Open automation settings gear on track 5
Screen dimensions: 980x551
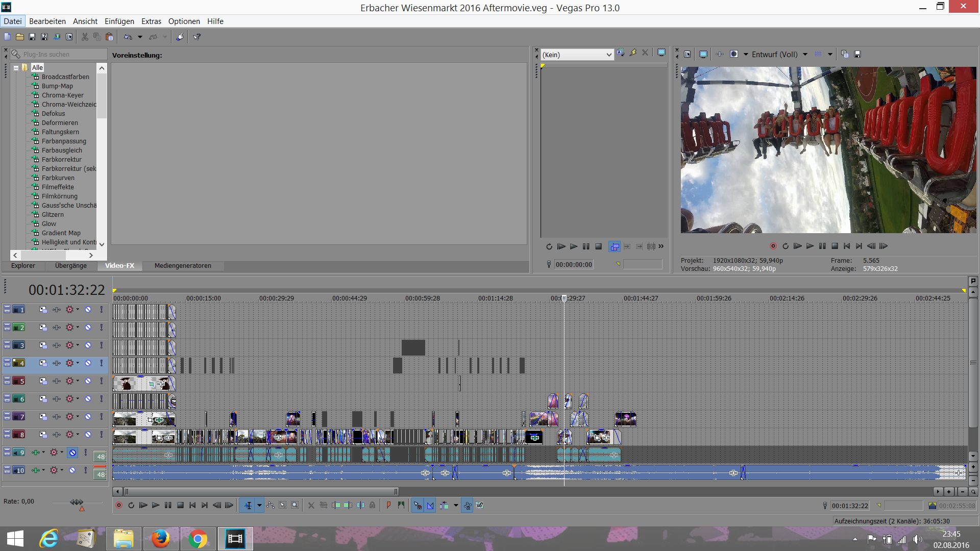(x=70, y=381)
